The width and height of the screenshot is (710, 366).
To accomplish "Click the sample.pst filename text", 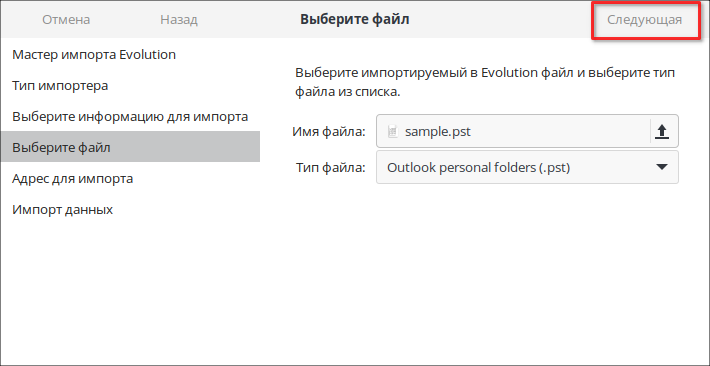I will [438, 132].
